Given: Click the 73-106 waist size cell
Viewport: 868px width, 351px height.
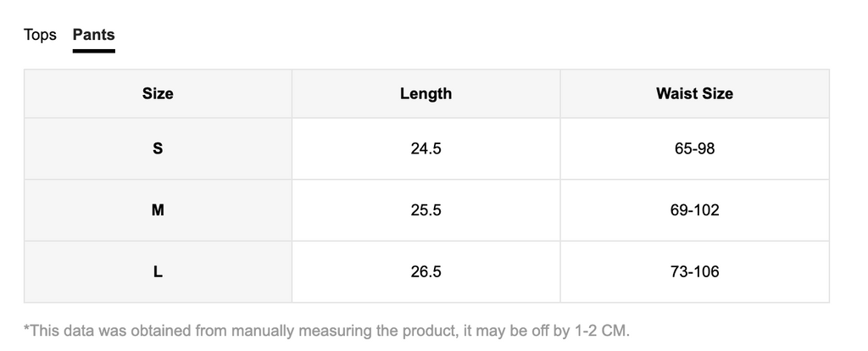Looking at the screenshot, I should pyautogui.click(x=695, y=272).
